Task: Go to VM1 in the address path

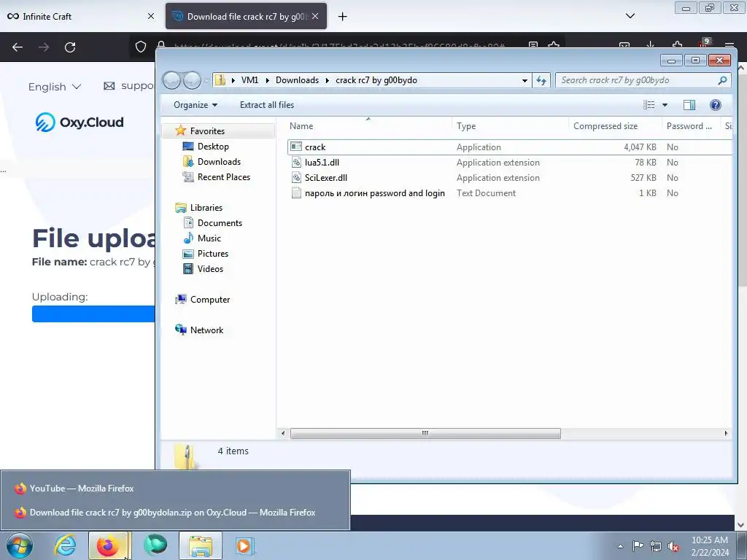Action: pyautogui.click(x=249, y=80)
